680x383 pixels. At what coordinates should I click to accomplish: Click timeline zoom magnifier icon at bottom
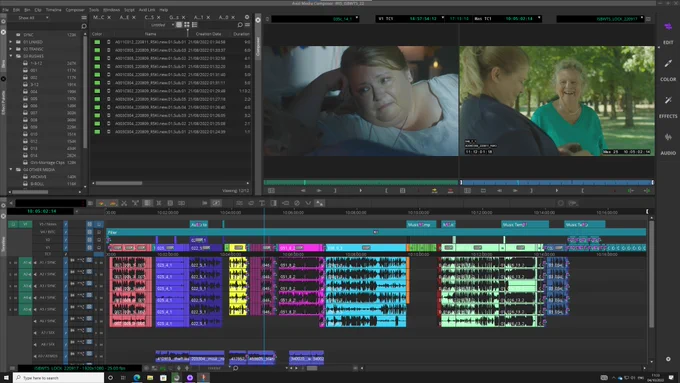pyautogui.click(x=235, y=368)
